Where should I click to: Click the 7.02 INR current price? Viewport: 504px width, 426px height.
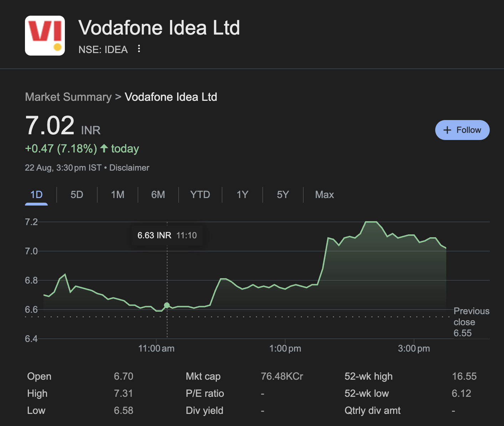[50, 126]
